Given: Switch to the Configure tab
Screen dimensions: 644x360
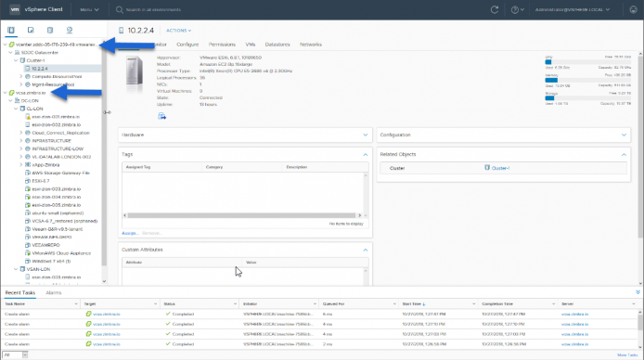Looking at the screenshot, I should pyautogui.click(x=187, y=45).
